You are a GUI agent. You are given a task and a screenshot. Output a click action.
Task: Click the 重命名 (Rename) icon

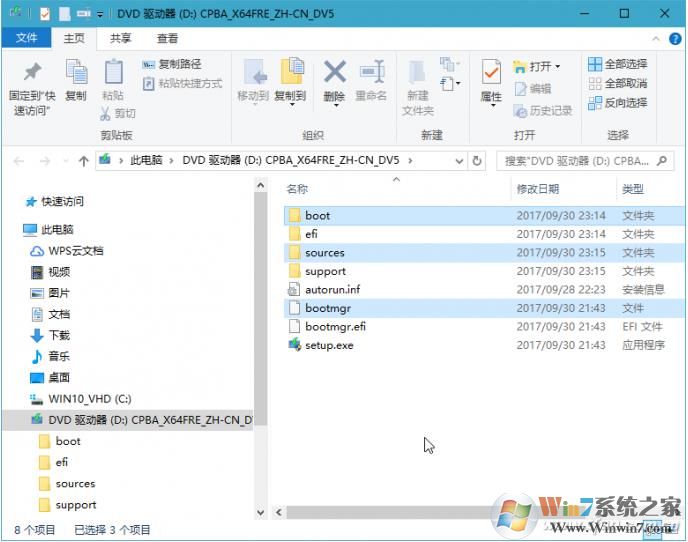pyautogui.click(x=372, y=72)
